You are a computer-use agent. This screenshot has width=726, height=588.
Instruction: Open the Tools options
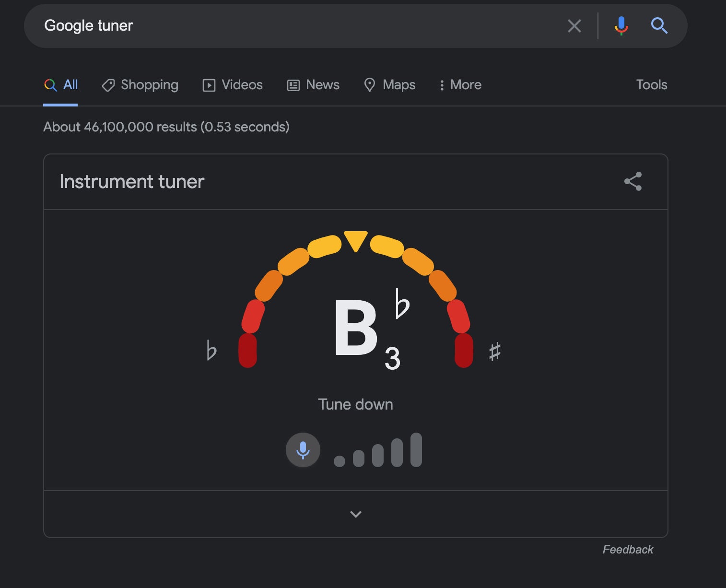(x=651, y=85)
